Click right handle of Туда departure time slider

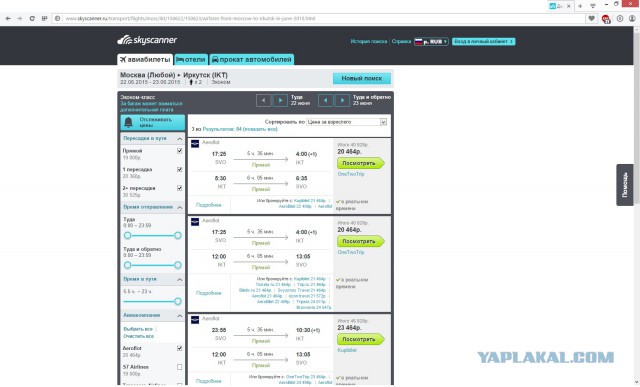tap(178, 236)
